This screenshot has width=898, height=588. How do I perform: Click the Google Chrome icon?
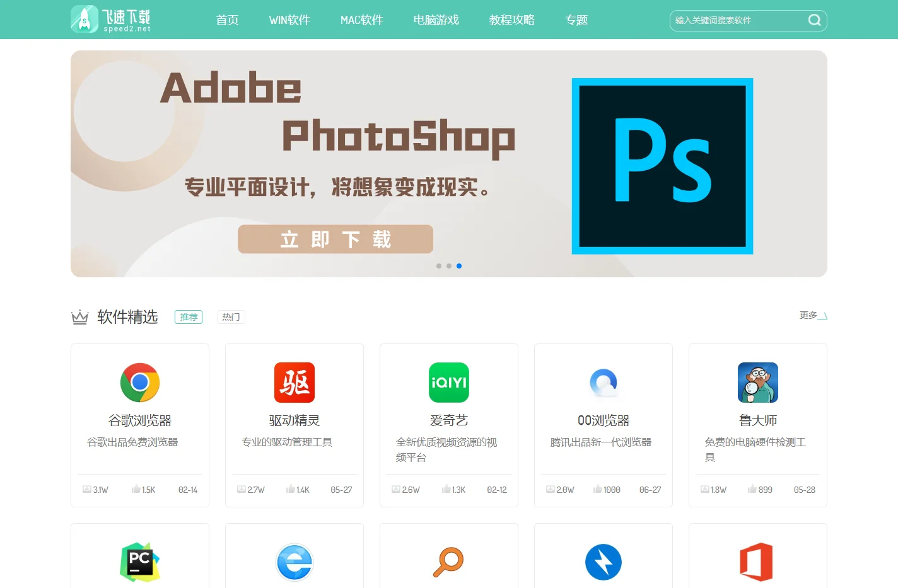(140, 383)
